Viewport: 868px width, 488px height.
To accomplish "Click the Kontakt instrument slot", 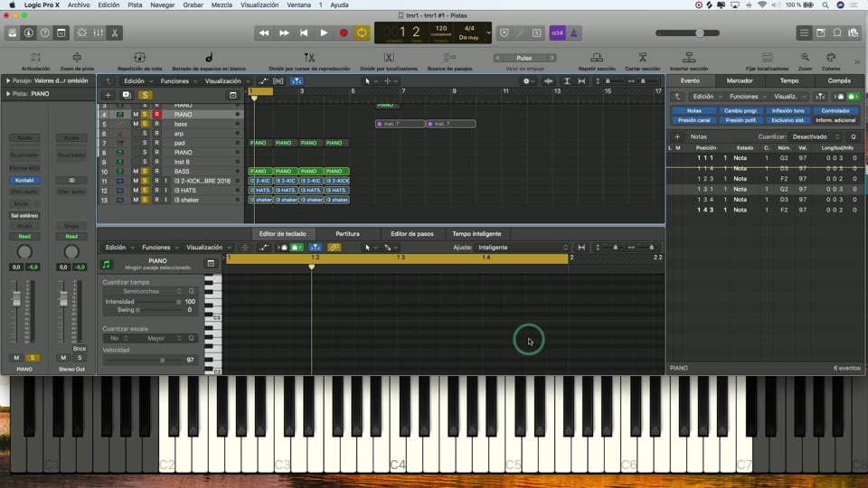I will coord(24,181).
